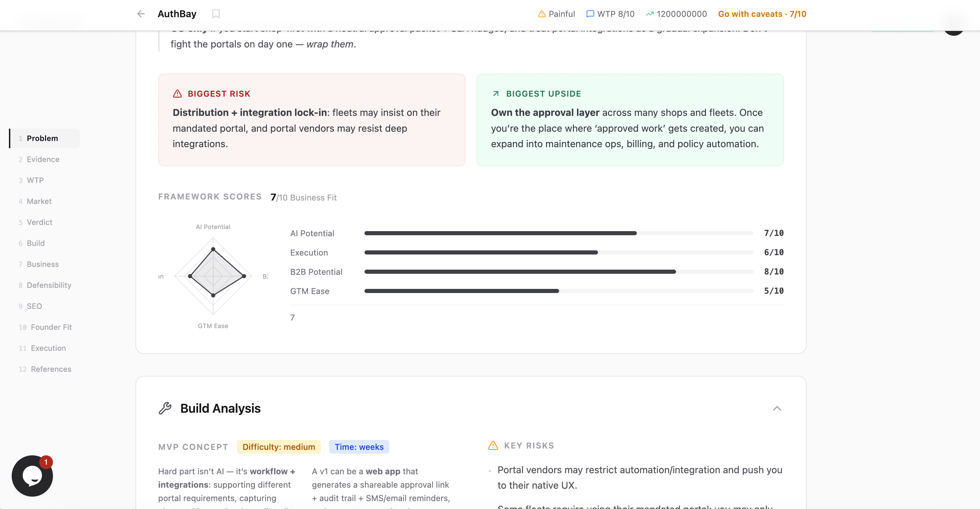980x509 pixels.
Task: Click the 'AI Potential' radar chart label
Action: tap(213, 227)
